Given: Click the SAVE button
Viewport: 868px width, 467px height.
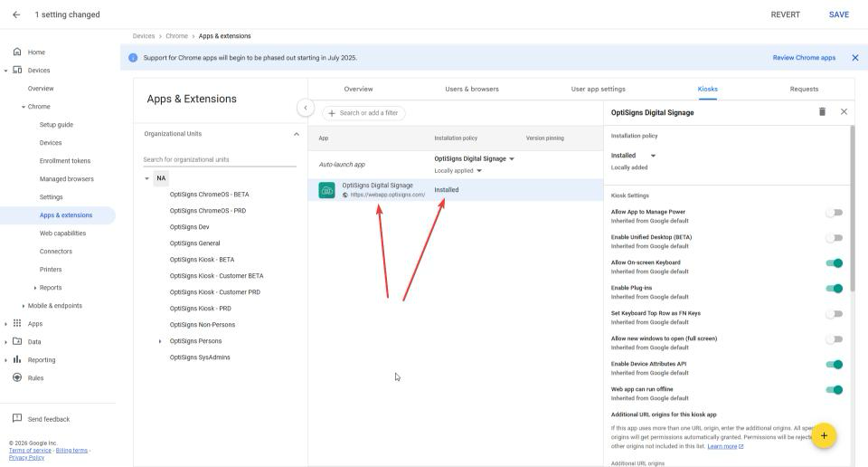Looking at the screenshot, I should 839,15.
